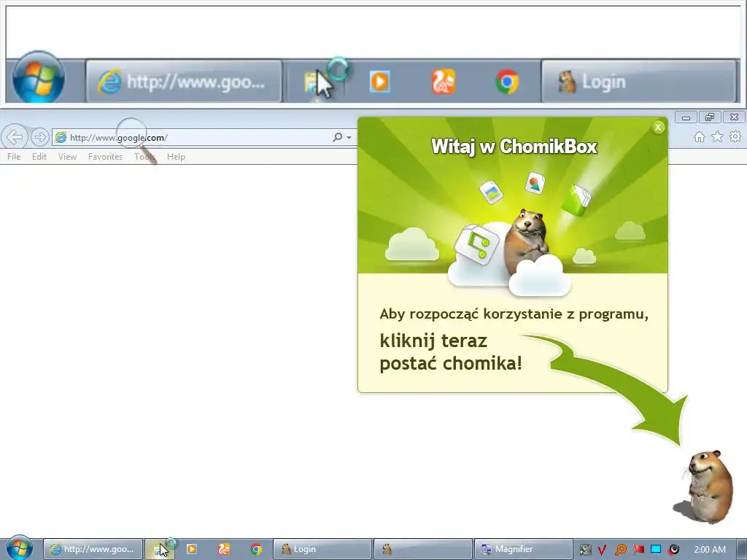Image resolution: width=747 pixels, height=560 pixels.
Task: Open the View menu
Action: 67,157
